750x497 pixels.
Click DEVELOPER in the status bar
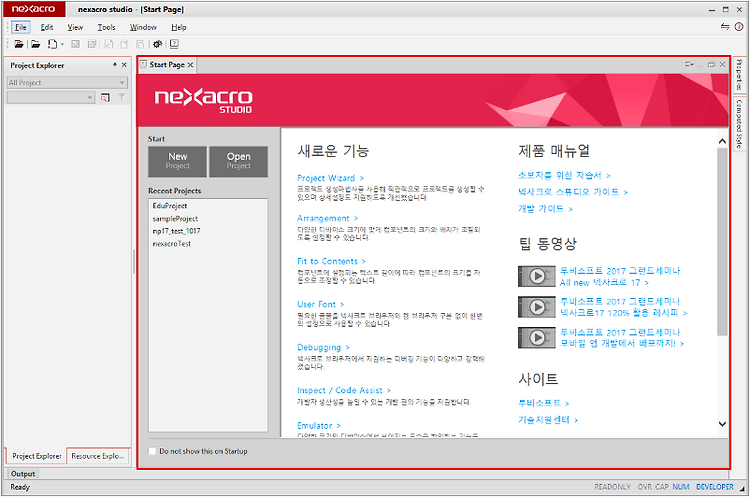pos(715,486)
